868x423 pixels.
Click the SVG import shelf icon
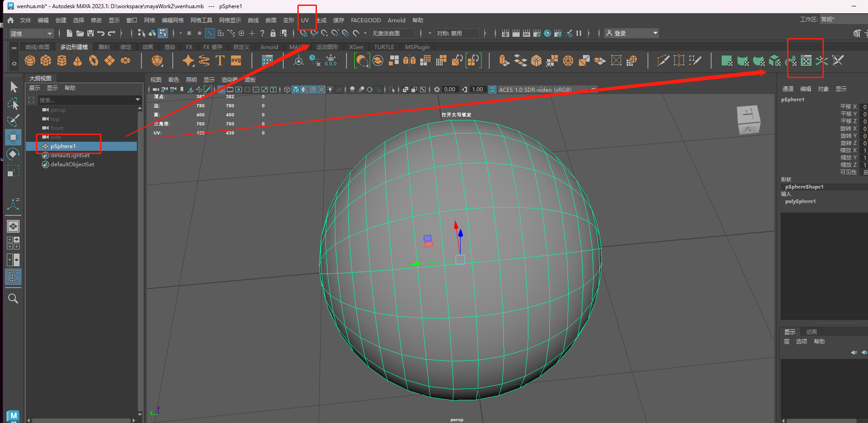tap(236, 60)
